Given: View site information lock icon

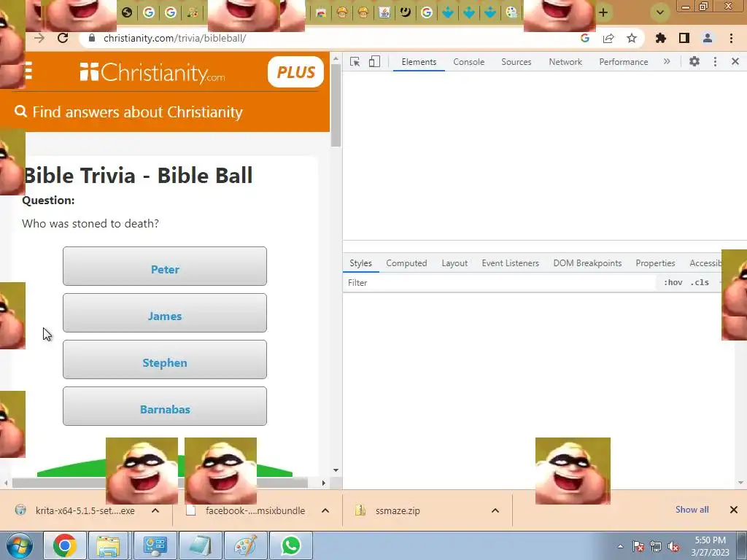Looking at the screenshot, I should (x=92, y=38).
